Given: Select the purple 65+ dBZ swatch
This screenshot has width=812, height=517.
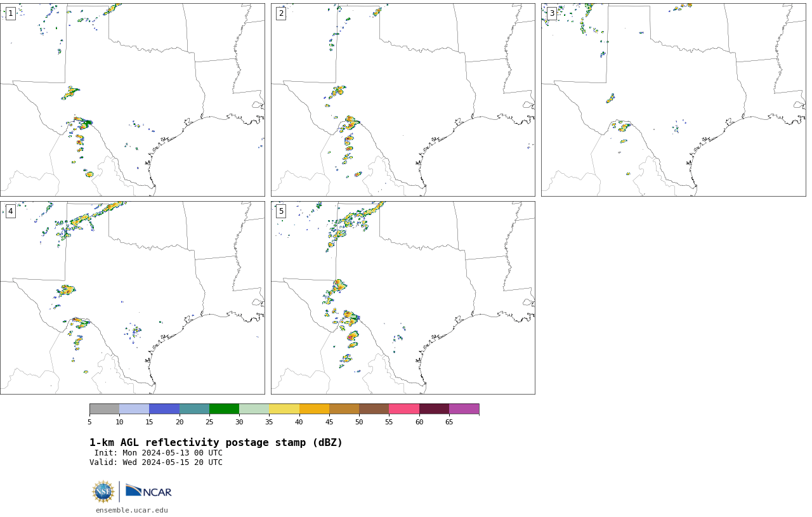Looking at the screenshot, I should [x=464, y=409].
